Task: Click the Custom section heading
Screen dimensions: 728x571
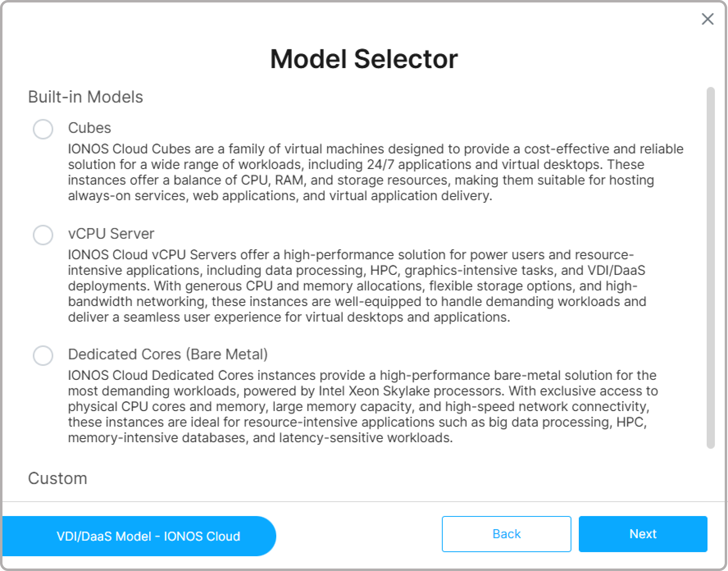Action: 57,478
